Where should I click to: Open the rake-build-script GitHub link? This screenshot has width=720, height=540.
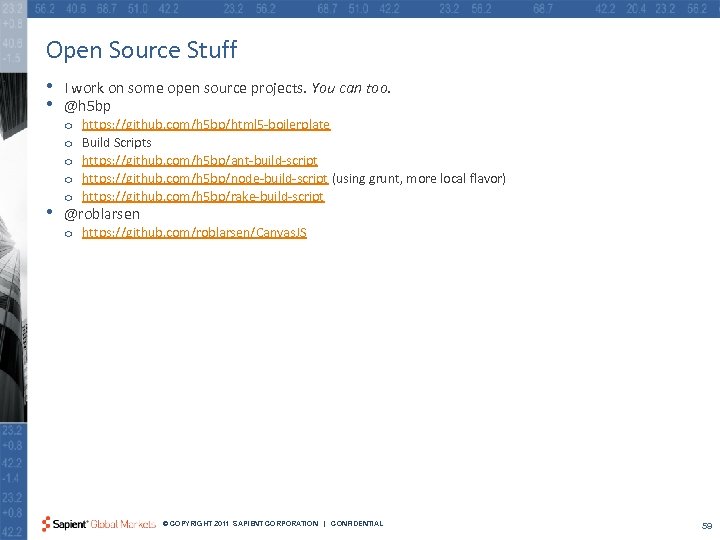pyautogui.click(x=203, y=196)
